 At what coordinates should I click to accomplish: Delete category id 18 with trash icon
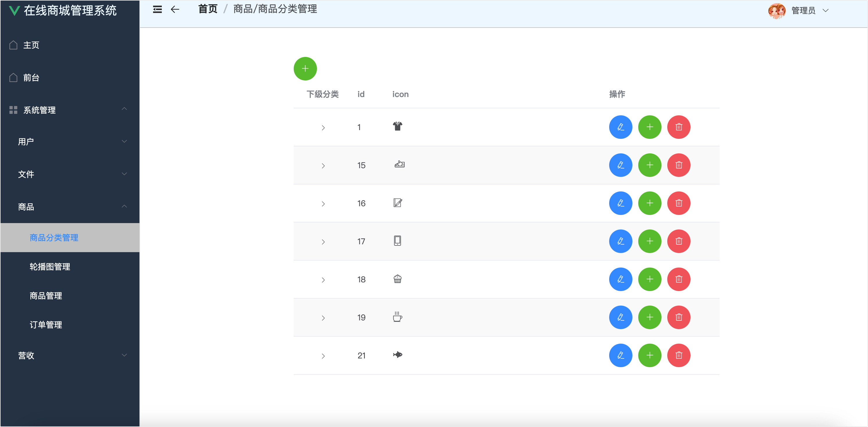679,279
